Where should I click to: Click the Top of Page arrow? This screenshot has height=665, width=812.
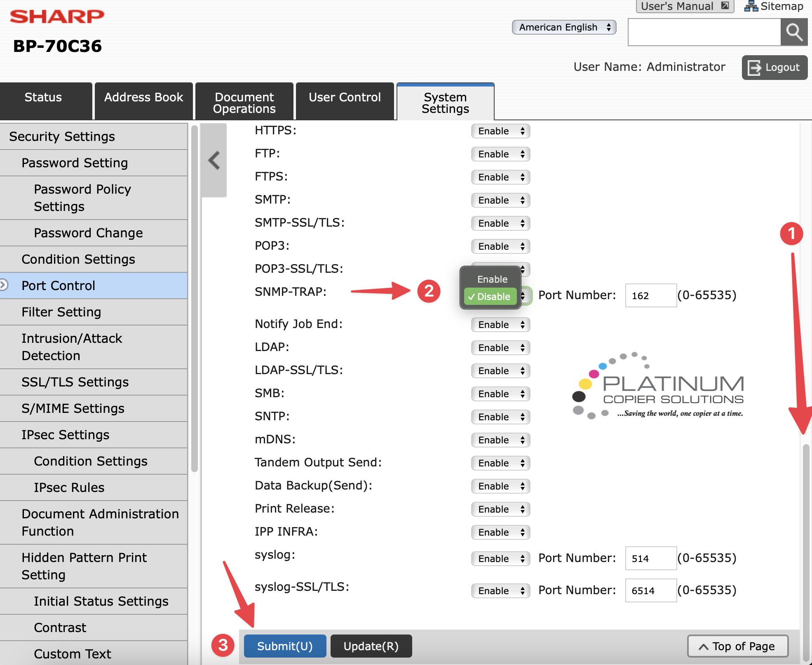[704, 646]
